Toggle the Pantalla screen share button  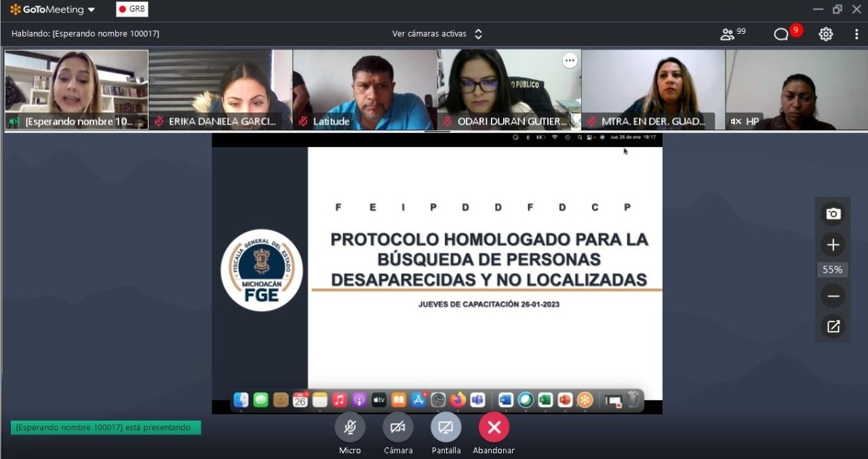(446, 427)
